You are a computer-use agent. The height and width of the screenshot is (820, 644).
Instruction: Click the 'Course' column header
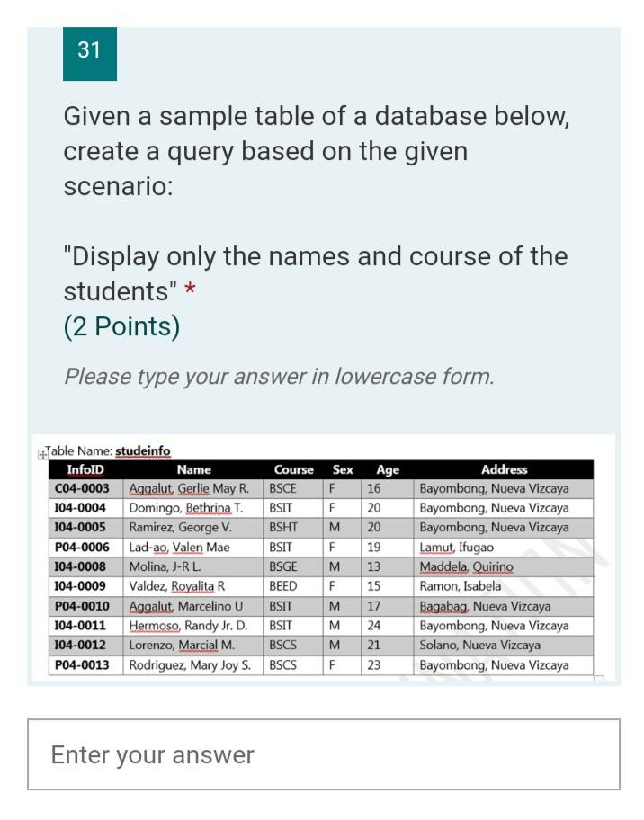tap(293, 469)
